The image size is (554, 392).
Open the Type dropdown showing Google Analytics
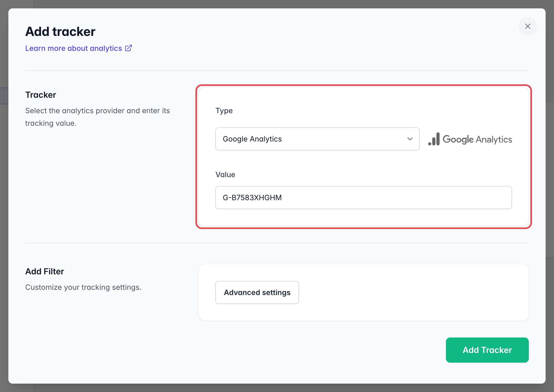point(317,139)
